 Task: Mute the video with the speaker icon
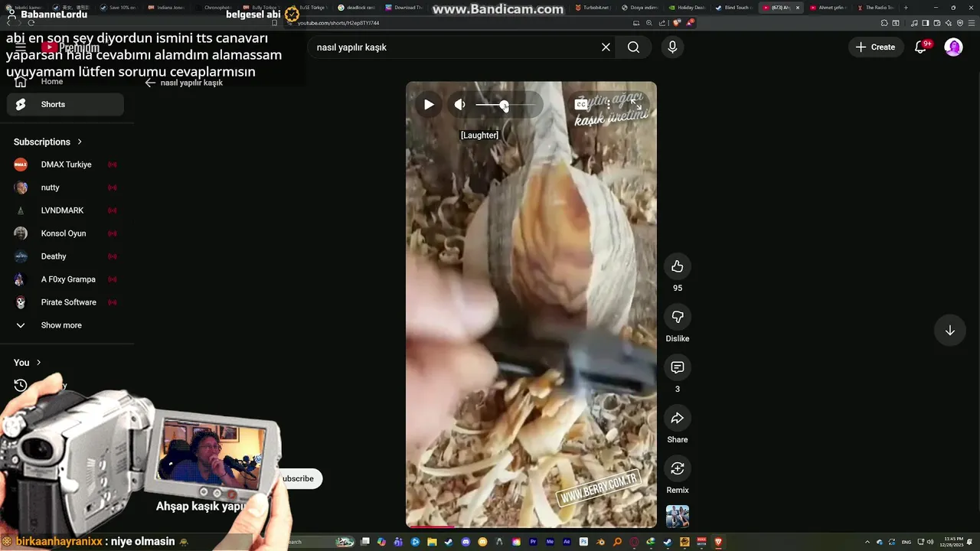click(x=459, y=105)
